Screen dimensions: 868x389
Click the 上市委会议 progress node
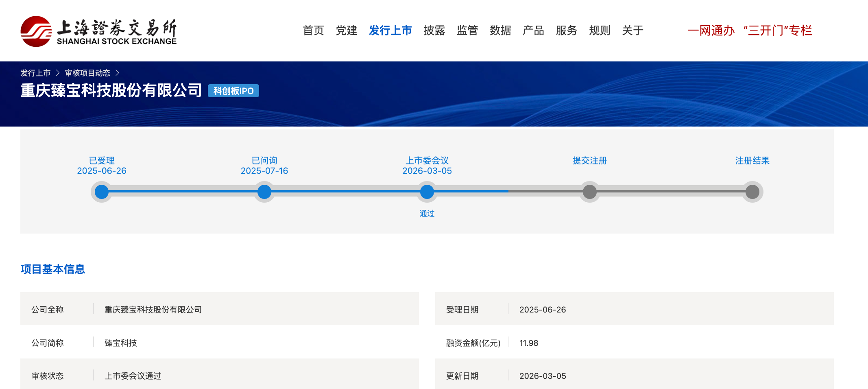pos(427,192)
